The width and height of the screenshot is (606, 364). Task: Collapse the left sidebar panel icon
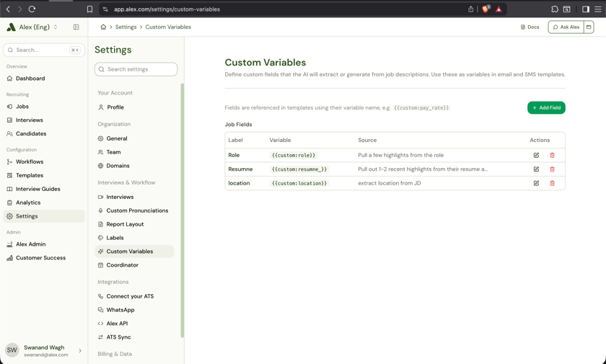pos(76,27)
